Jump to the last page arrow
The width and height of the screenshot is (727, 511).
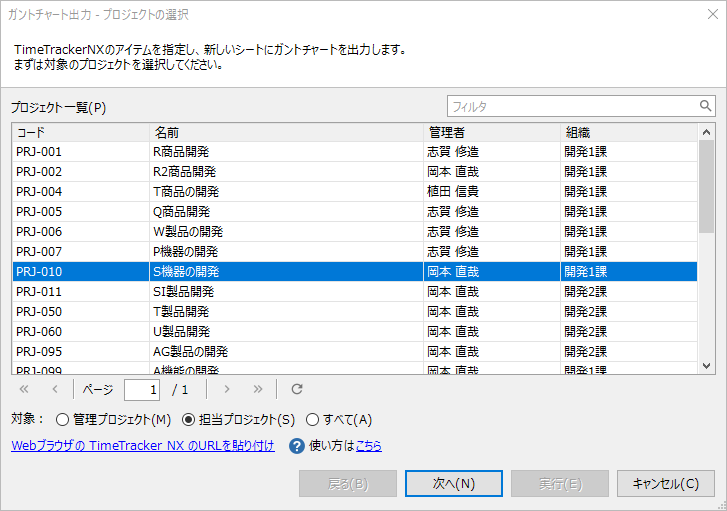(x=258, y=389)
